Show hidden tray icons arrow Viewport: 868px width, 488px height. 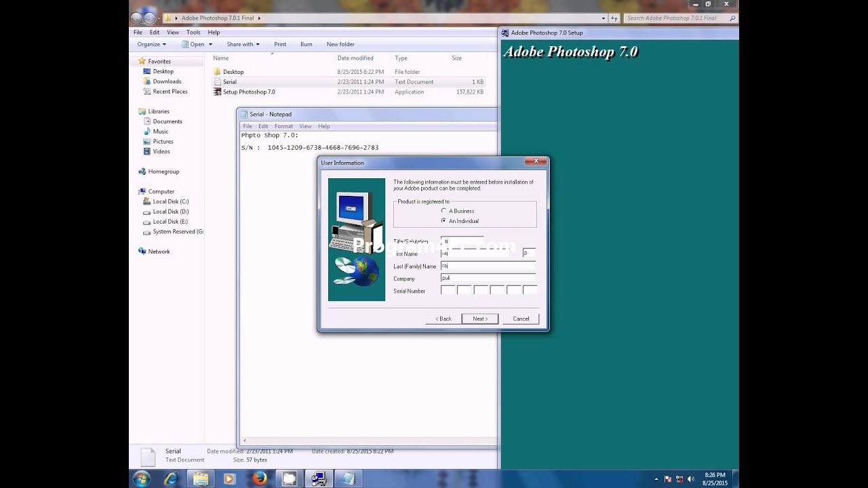coord(656,479)
